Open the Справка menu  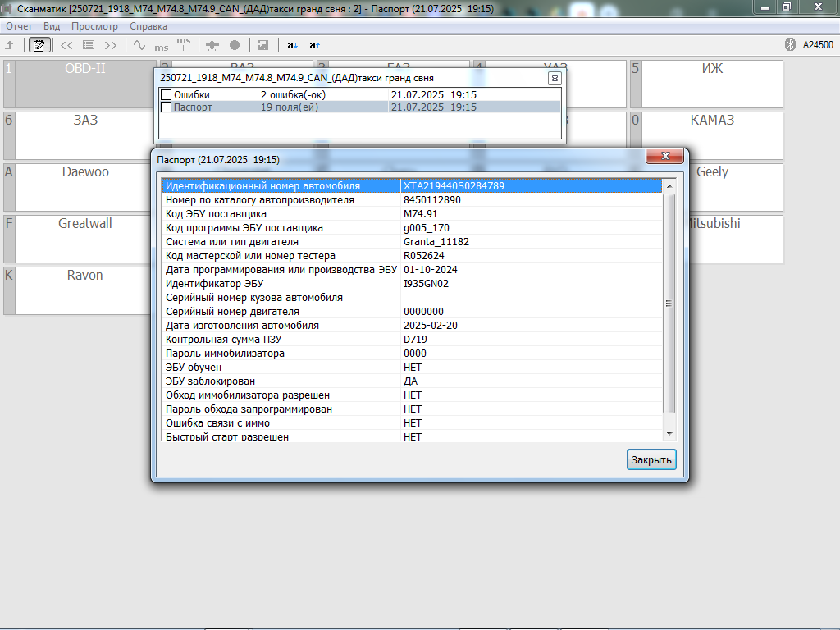pyautogui.click(x=148, y=26)
